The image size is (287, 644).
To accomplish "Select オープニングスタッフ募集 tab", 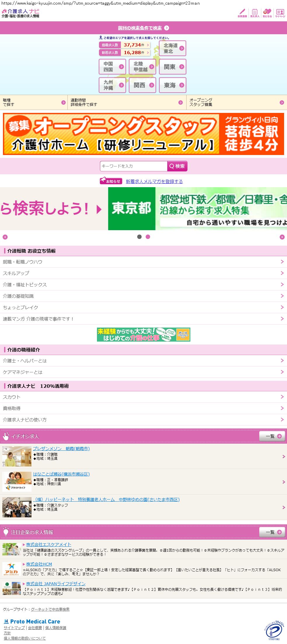I will click(236, 102).
